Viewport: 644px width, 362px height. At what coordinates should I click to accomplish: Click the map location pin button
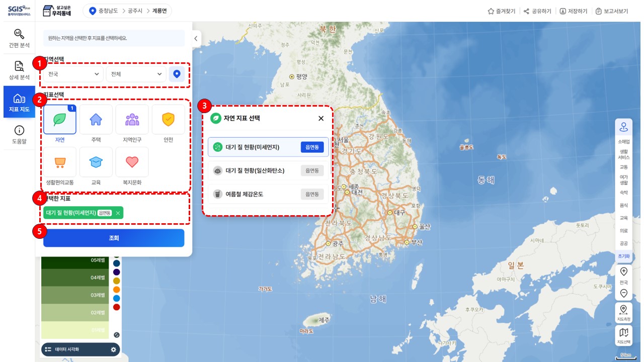tap(177, 74)
